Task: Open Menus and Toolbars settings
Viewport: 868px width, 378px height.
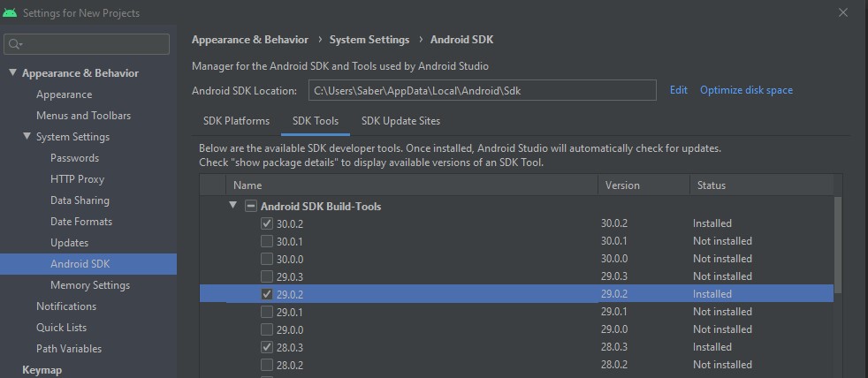Action: pos(84,116)
